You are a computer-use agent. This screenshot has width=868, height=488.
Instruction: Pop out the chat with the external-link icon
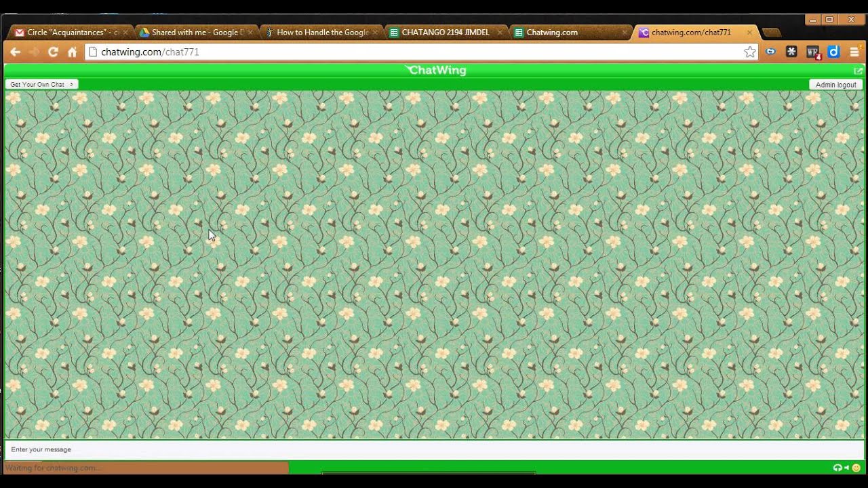click(x=858, y=70)
